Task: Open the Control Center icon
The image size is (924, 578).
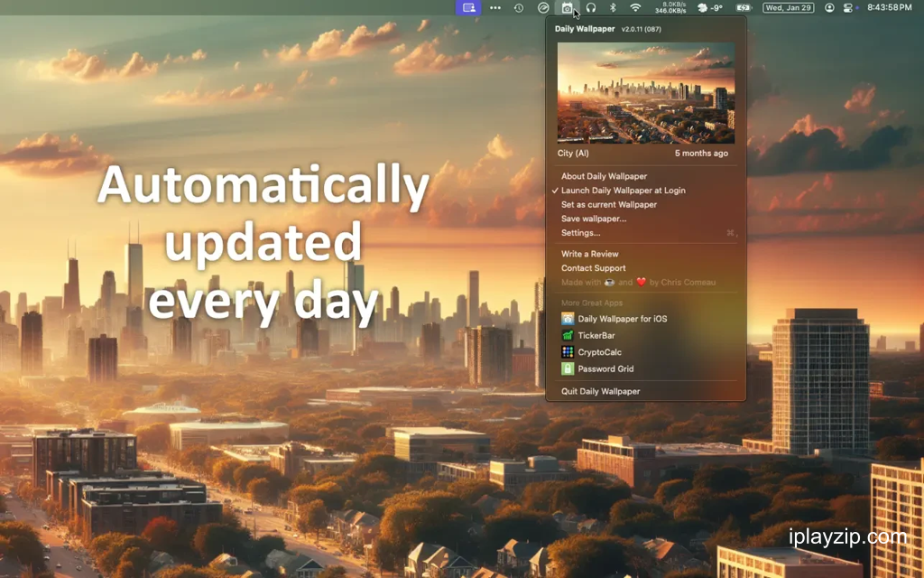Action: pos(847,7)
